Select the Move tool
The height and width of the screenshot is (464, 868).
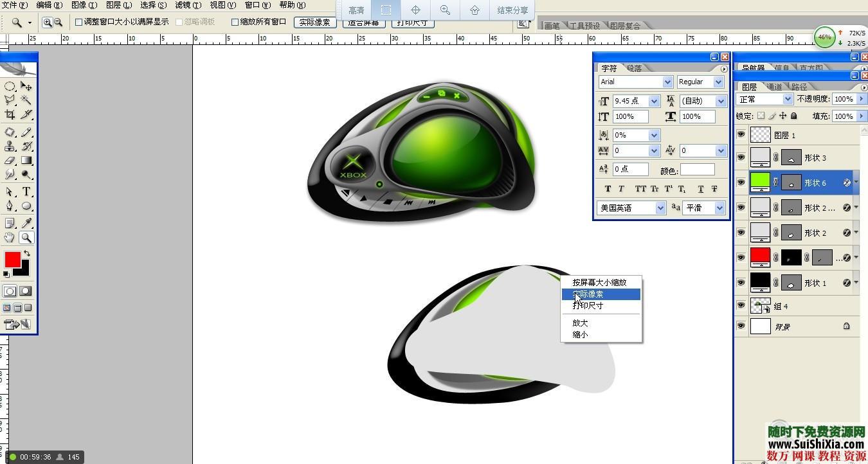coord(26,86)
